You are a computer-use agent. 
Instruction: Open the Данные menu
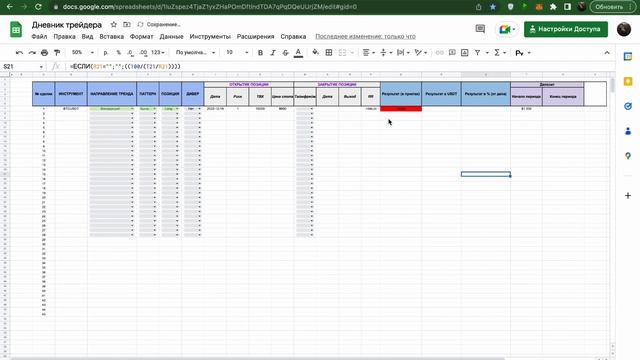pyautogui.click(x=171, y=36)
